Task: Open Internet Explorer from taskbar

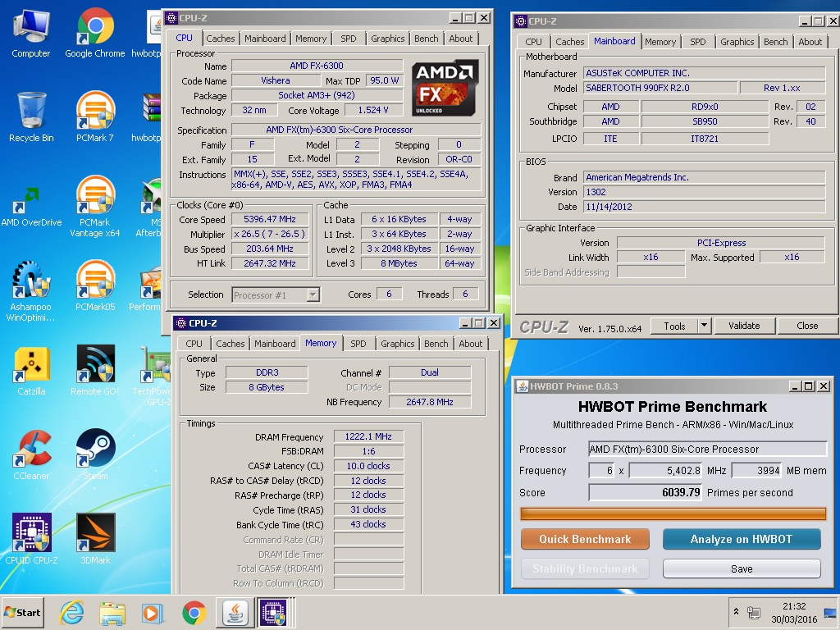Action: point(72,613)
